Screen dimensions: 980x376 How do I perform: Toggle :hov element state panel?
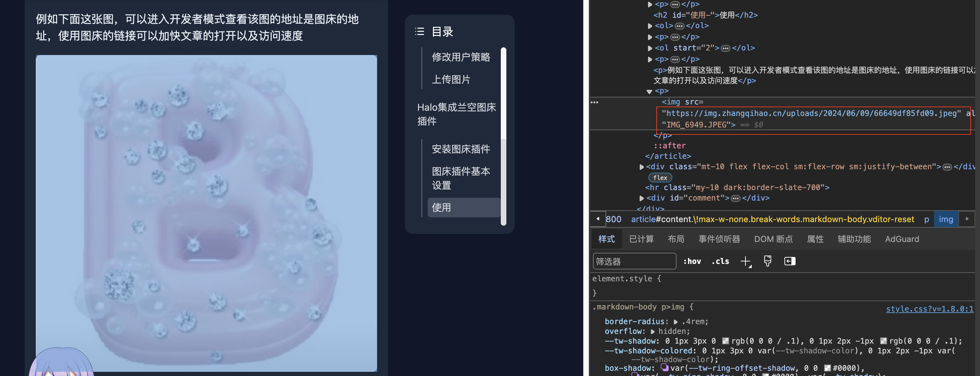coord(691,261)
